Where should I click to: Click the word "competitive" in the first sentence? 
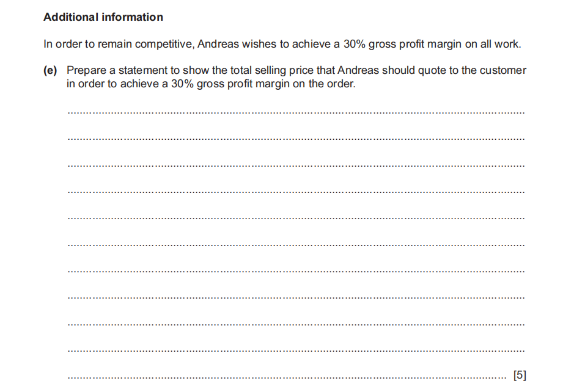tap(164, 45)
